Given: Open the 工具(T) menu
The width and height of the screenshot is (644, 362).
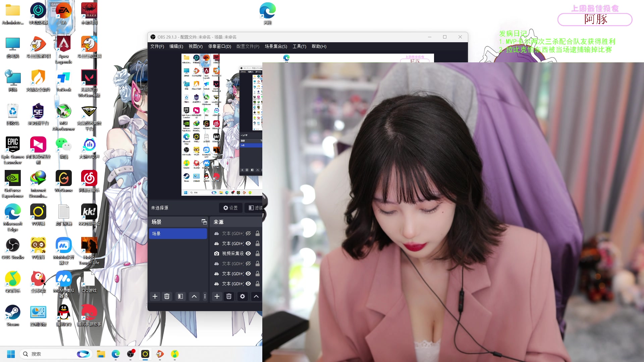Looking at the screenshot, I should click(299, 46).
